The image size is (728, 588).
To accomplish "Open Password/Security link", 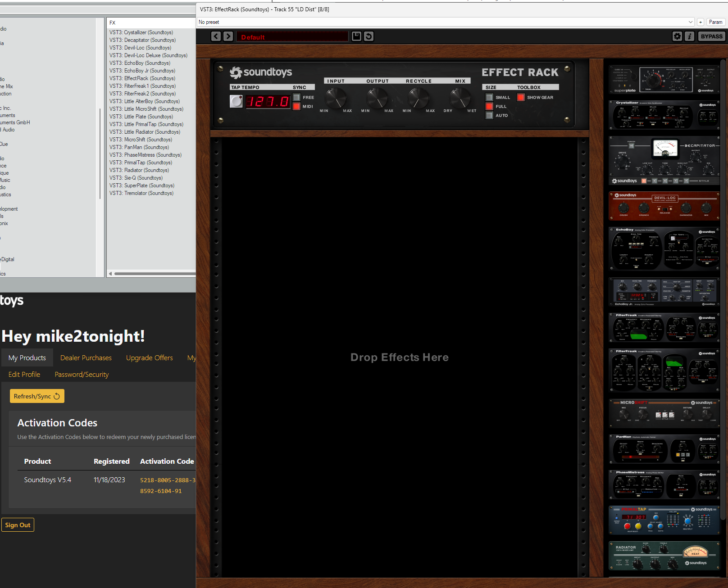I will (82, 374).
